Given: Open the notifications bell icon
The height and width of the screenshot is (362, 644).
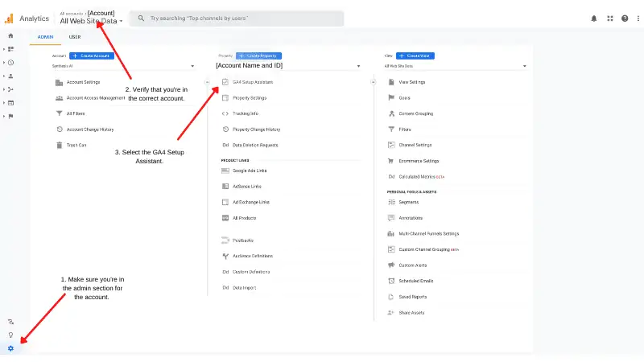Looking at the screenshot, I should pyautogui.click(x=594, y=19).
